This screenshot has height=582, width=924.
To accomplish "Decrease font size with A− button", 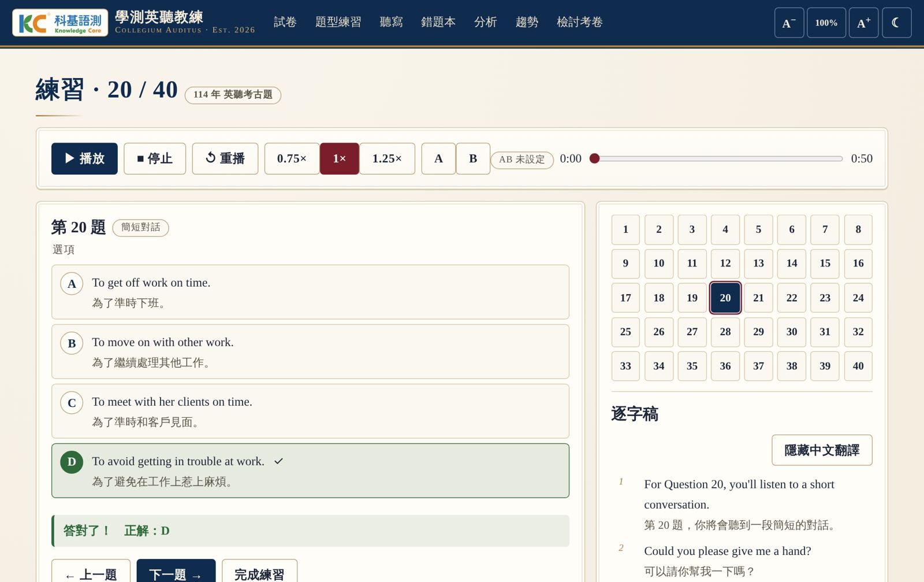I will pos(789,23).
